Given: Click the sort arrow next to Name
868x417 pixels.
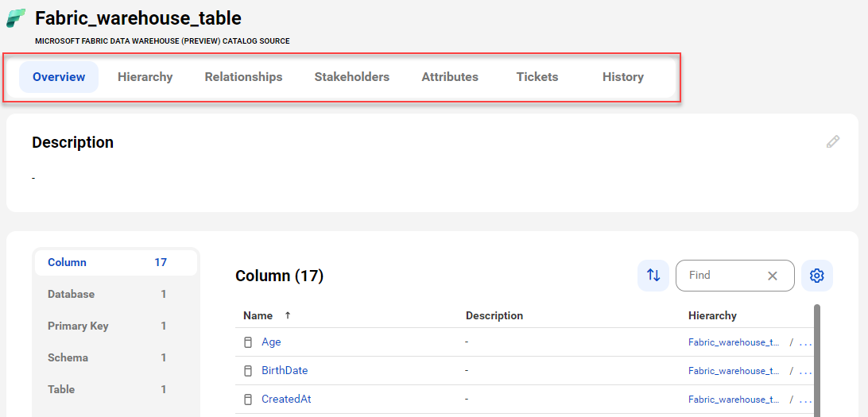Looking at the screenshot, I should click(287, 316).
